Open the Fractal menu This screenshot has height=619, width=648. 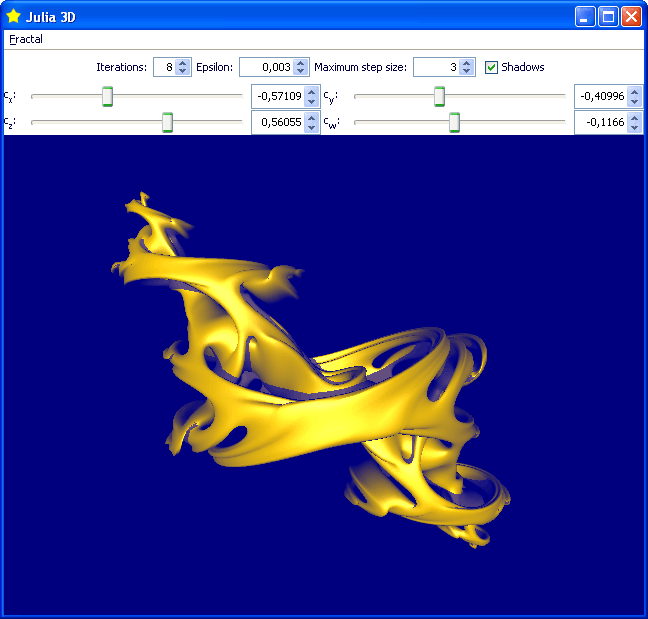click(26, 39)
